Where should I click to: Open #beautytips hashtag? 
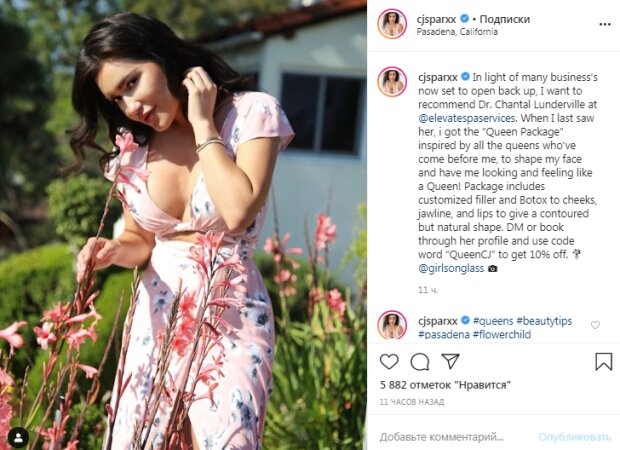(544, 321)
